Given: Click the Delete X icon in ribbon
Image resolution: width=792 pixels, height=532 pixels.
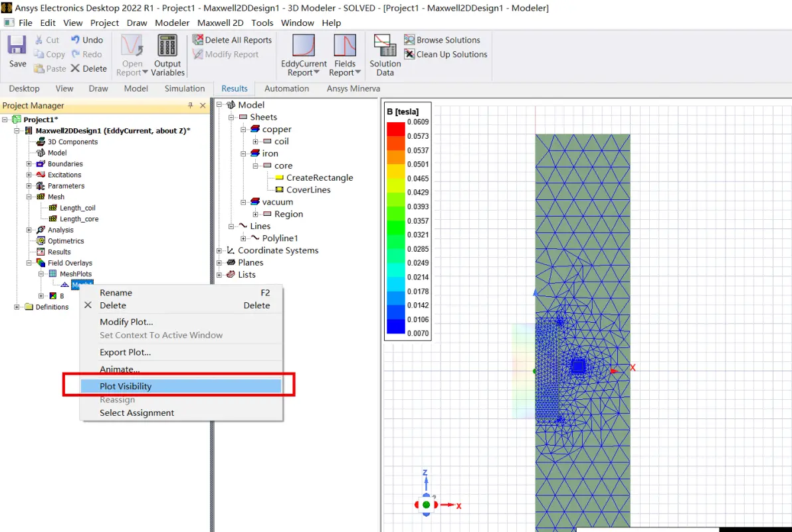Looking at the screenshot, I should tap(75, 68).
